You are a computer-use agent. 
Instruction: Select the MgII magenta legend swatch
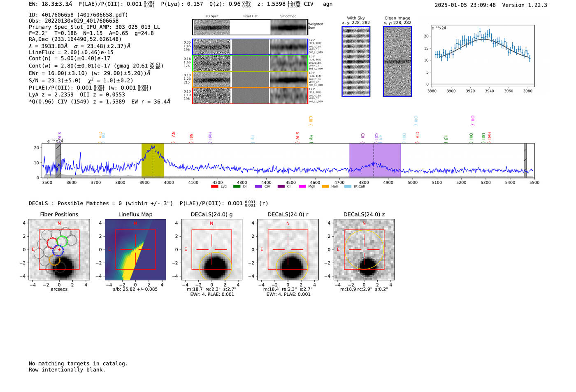[x=302, y=187]
